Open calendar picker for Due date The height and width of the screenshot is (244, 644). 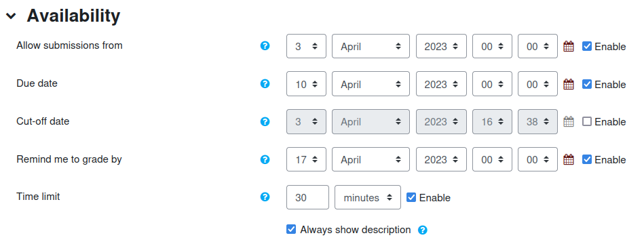[x=569, y=84]
